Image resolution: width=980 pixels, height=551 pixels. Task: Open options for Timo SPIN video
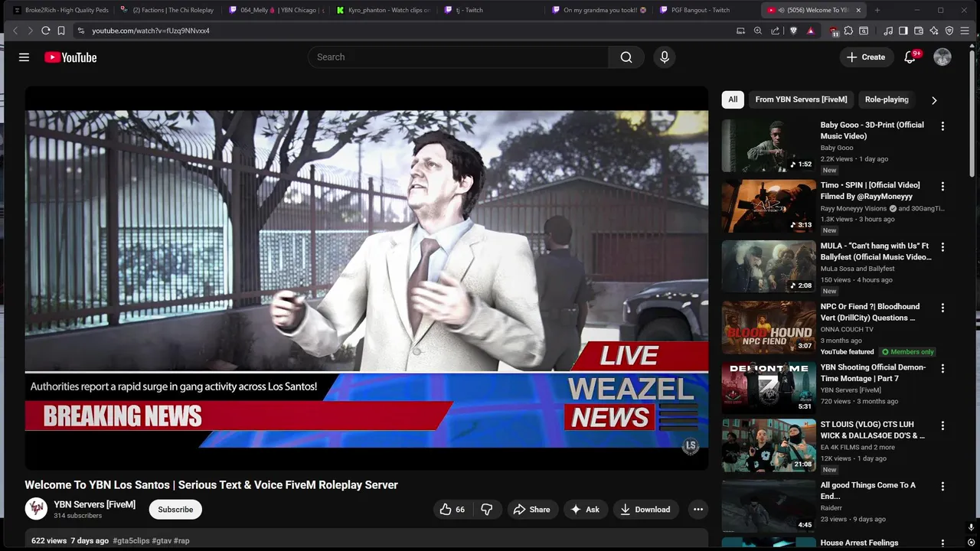tap(942, 186)
